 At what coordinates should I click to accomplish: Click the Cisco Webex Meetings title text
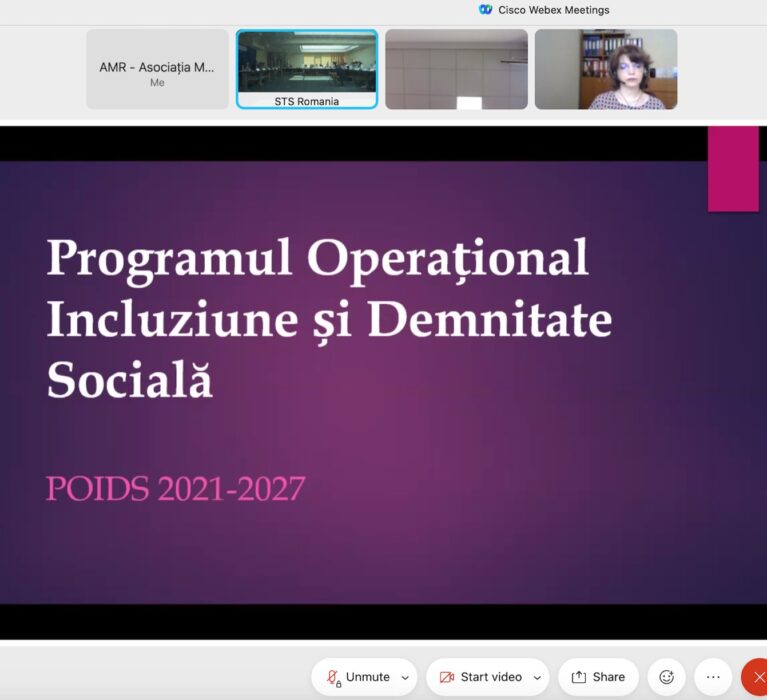tap(554, 10)
